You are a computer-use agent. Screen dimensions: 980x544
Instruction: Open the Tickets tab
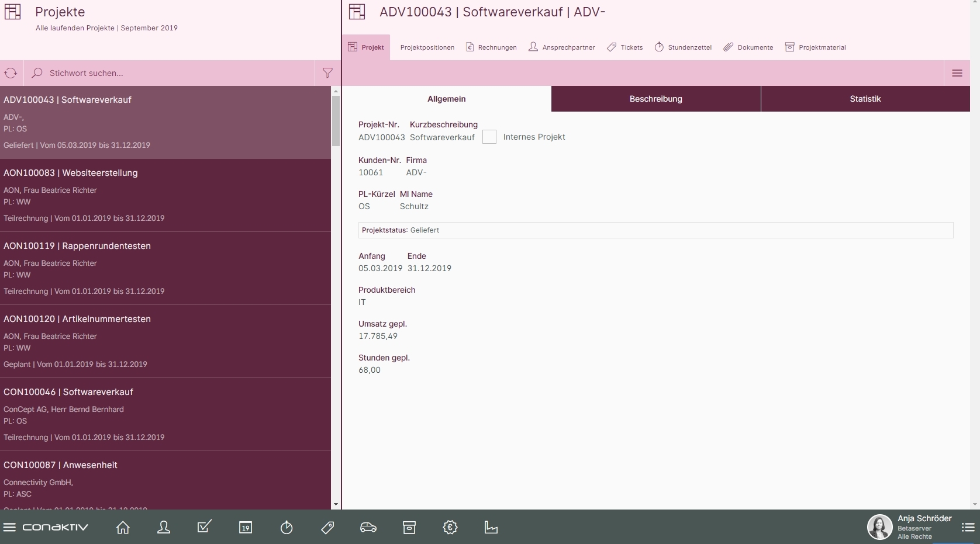tap(624, 47)
